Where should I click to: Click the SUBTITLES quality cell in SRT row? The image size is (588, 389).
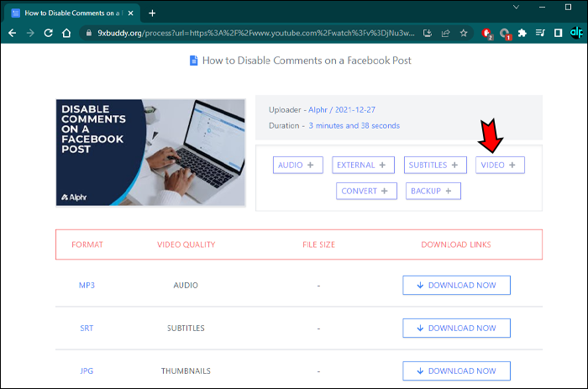click(186, 329)
